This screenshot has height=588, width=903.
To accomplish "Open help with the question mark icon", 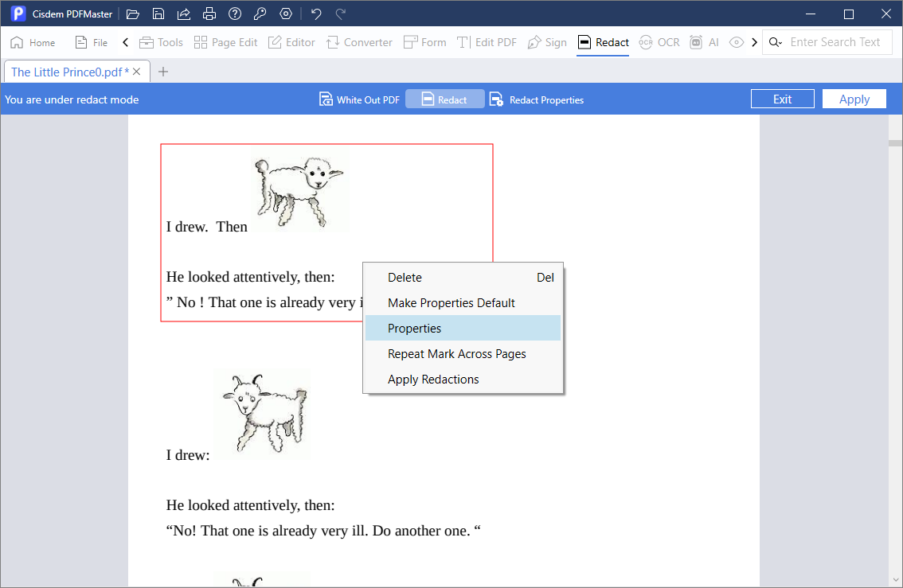I will tap(234, 14).
